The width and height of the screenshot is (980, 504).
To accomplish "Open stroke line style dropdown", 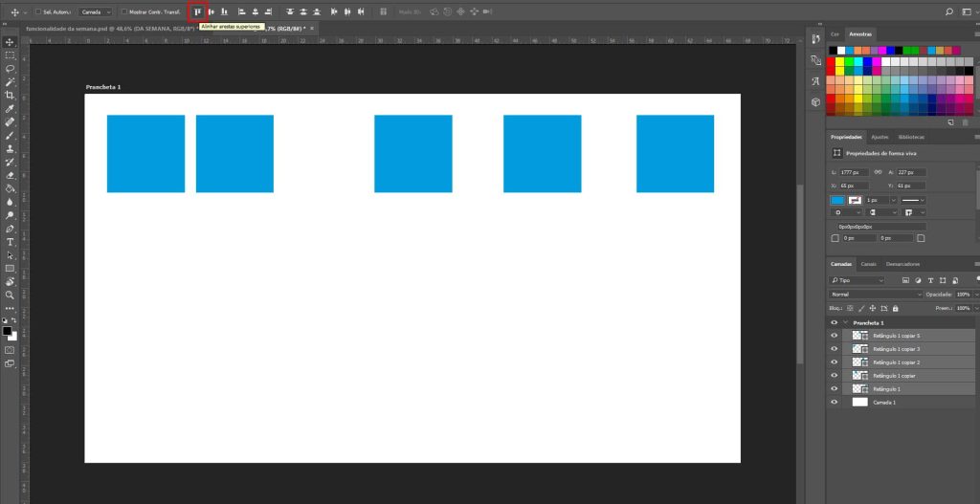I will [x=914, y=200].
